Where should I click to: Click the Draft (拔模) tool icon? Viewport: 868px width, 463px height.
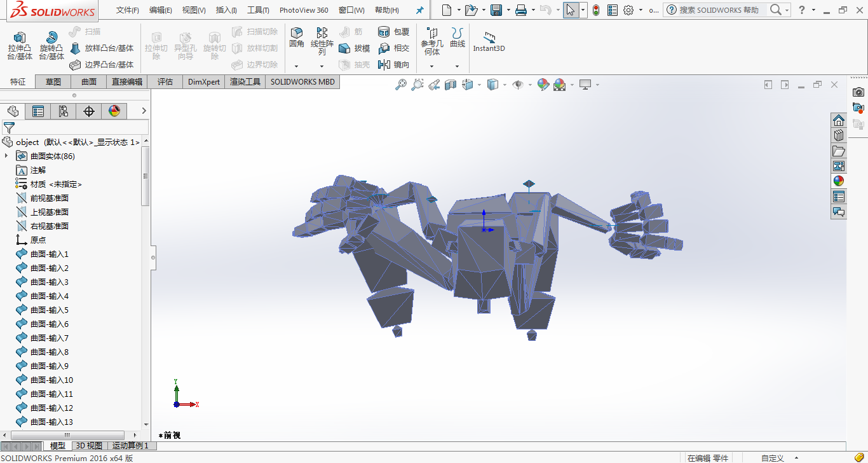[344, 48]
